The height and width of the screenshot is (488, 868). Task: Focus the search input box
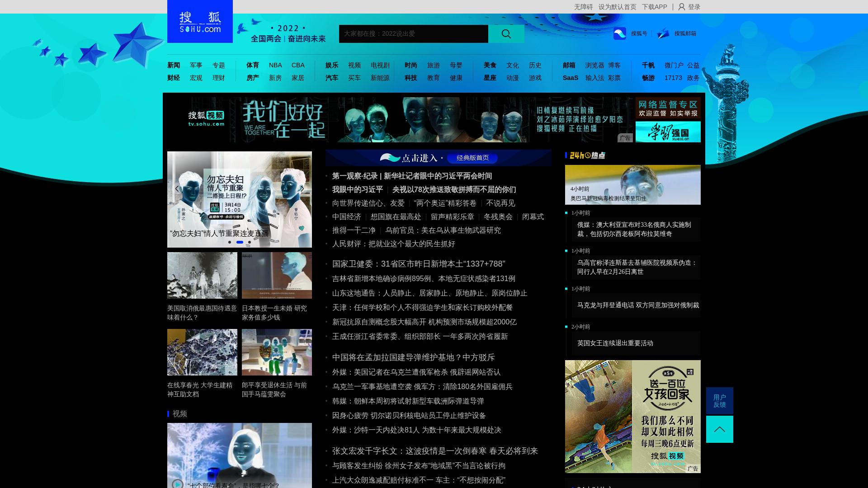[414, 34]
